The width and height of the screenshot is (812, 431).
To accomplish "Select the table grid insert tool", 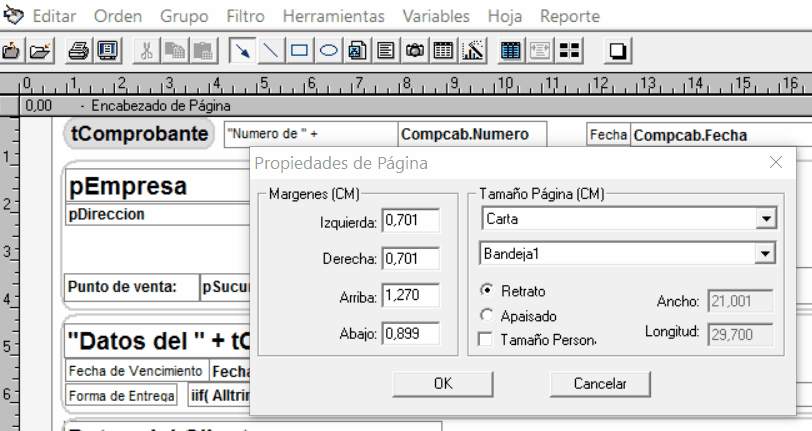I will (443, 51).
